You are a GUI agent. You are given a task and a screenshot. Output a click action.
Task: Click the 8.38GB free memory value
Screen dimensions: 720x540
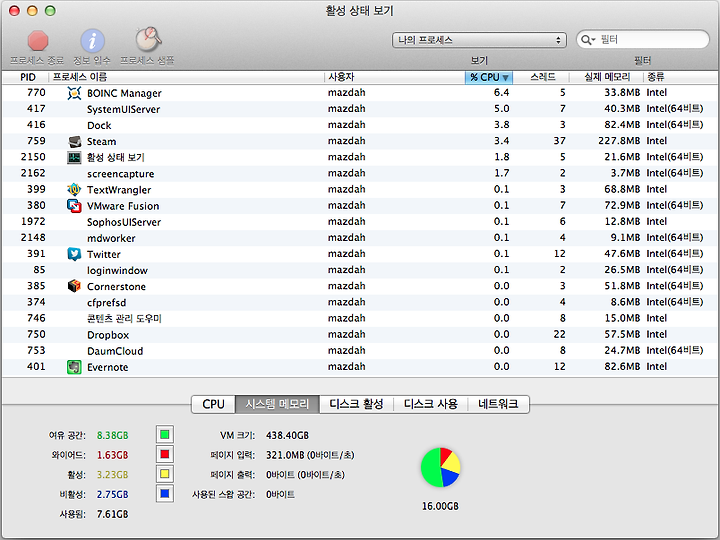[x=112, y=435]
